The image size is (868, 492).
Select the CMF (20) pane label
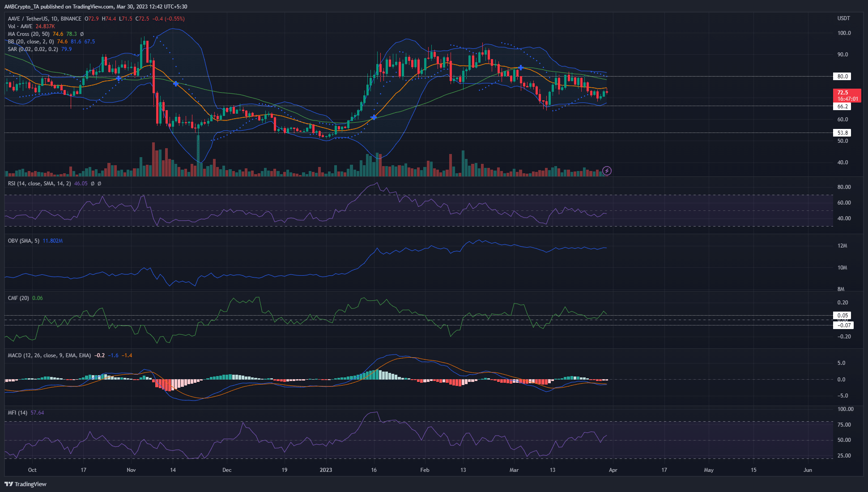coord(17,298)
